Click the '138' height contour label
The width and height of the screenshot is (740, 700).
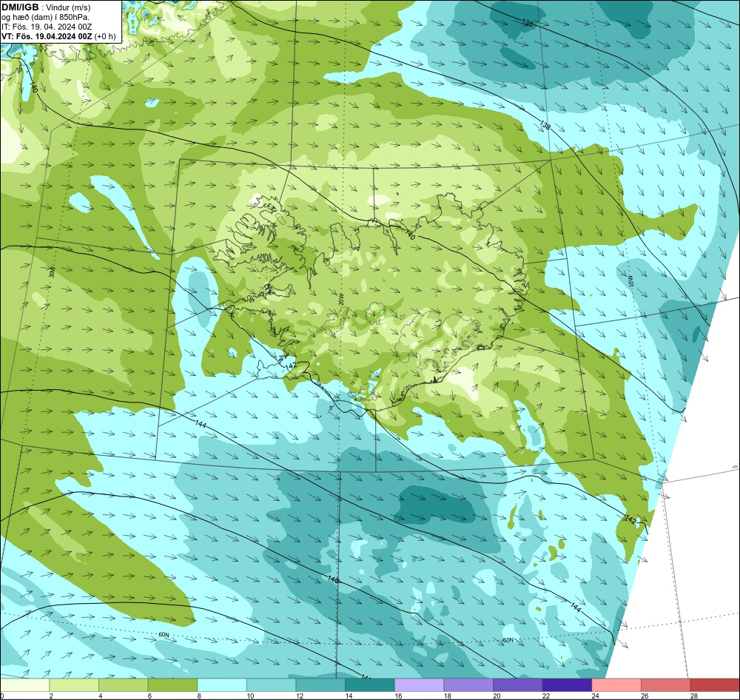(x=545, y=126)
